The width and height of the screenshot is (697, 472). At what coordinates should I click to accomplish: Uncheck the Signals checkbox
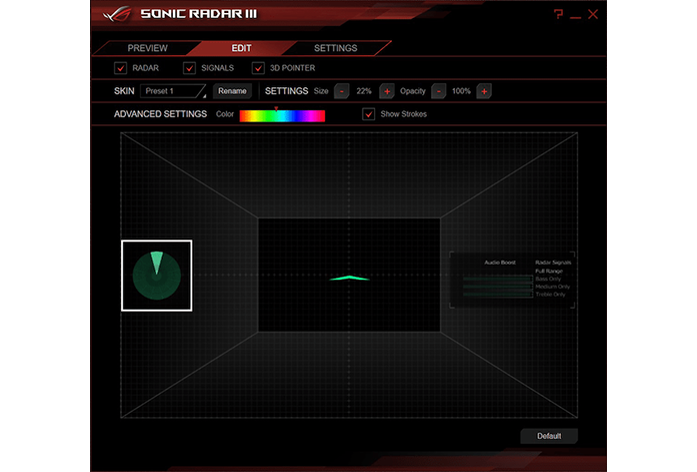click(189, 68)
